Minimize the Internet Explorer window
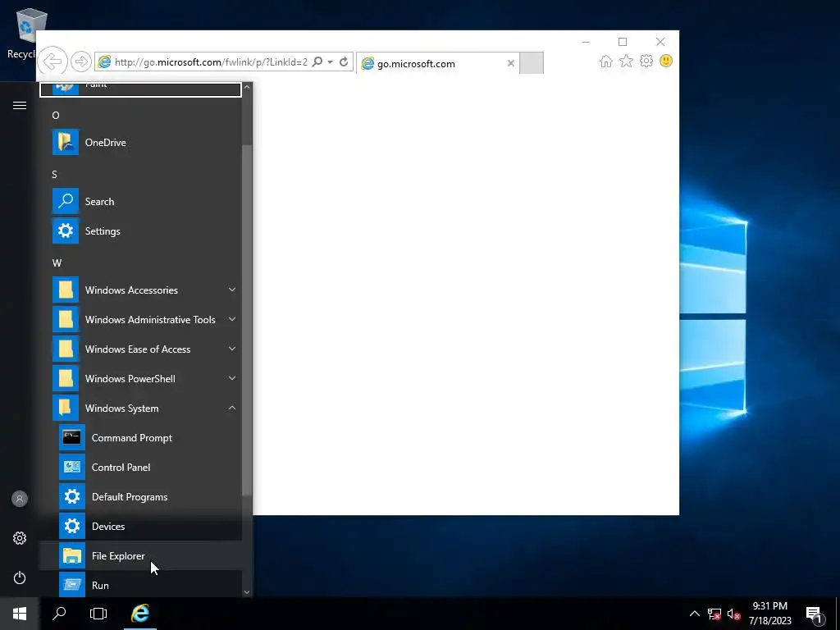840x630 pixels. pyautogui.click(x=586, y=42)
